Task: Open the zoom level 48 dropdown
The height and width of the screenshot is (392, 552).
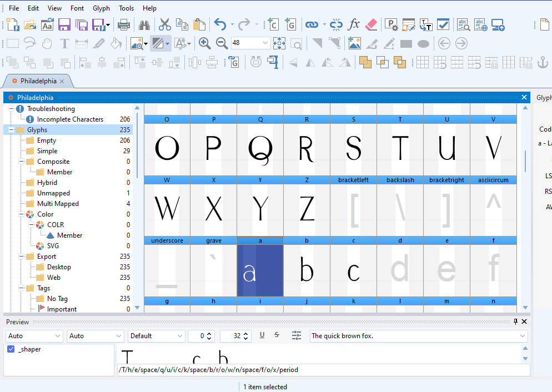Action: 265,43
